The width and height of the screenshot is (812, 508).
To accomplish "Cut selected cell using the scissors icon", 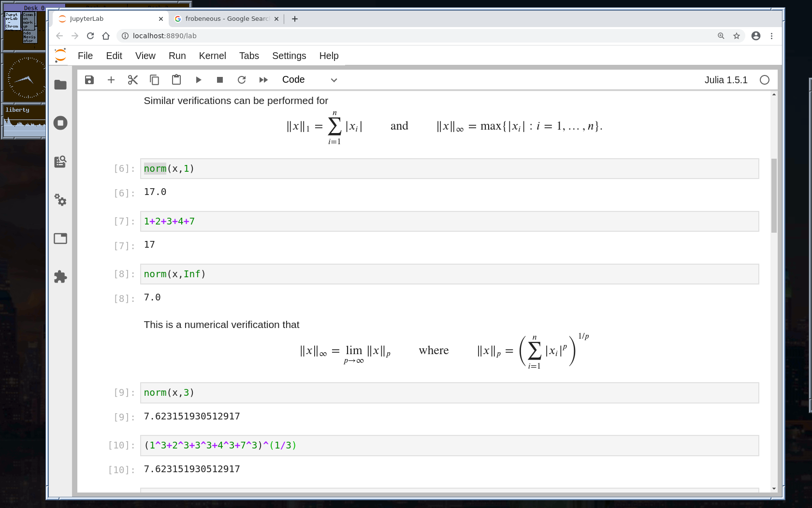I will [x=133, y=80].
